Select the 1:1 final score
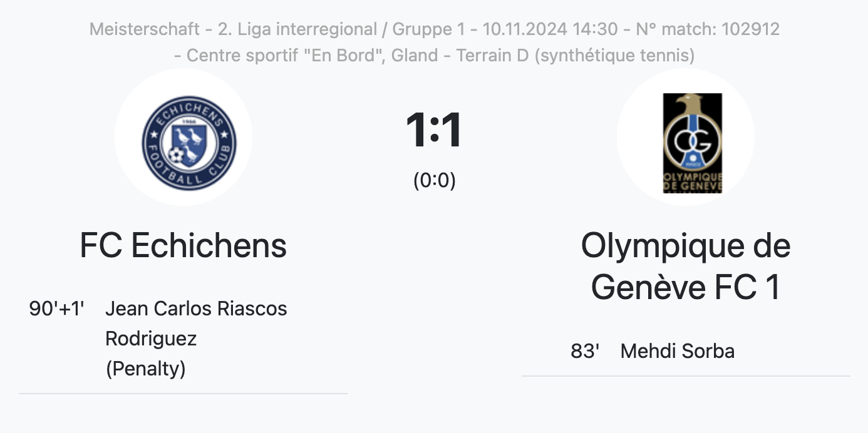The image size is (868, 433). point(434,130)
